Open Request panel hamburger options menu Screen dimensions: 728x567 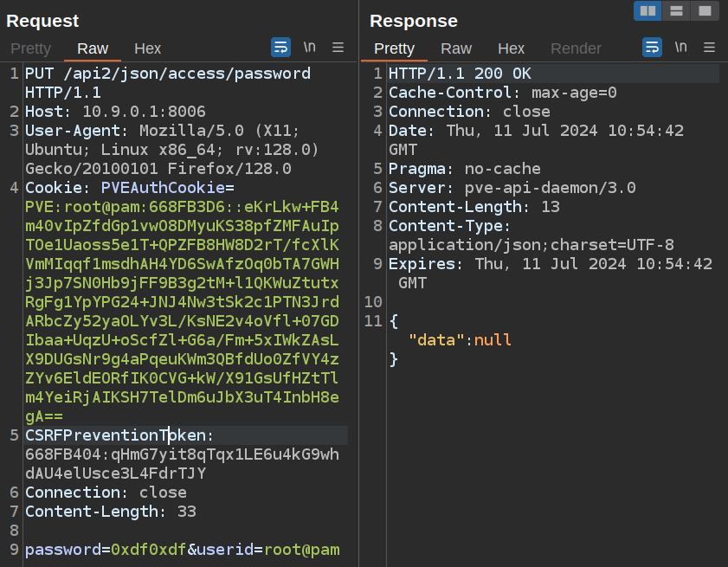338,48
